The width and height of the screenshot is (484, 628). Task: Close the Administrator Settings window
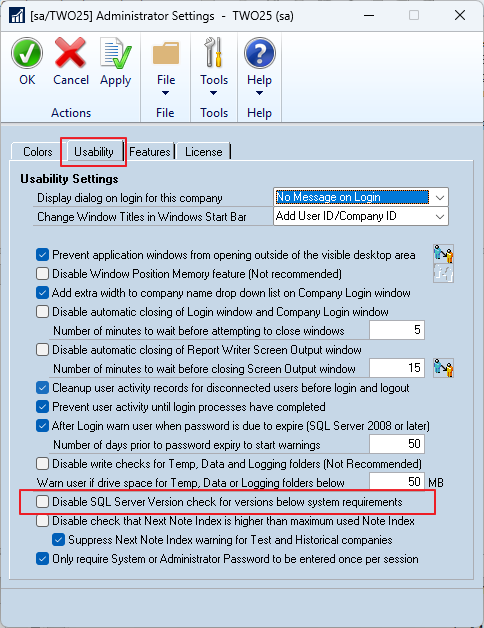click(460, 15)
